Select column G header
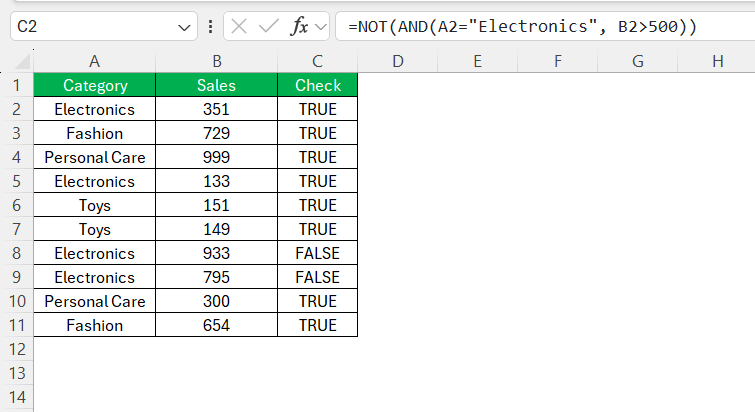This screenshot has width=755, height=412. click(638, 61)
